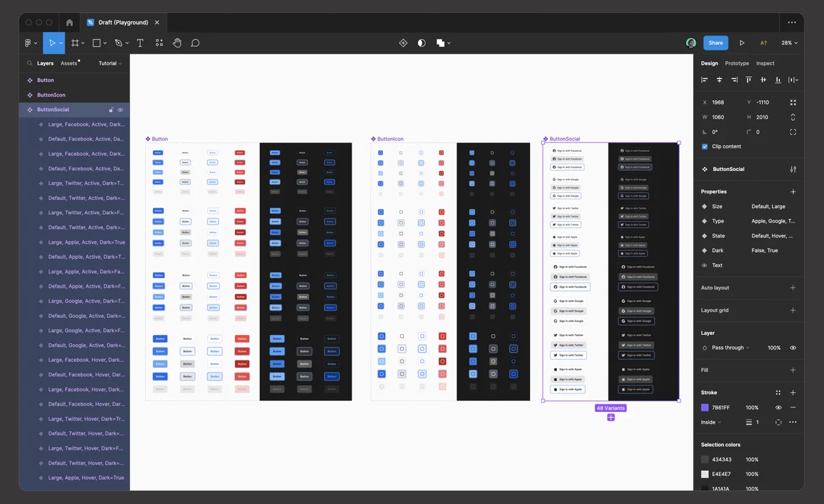
Task: Switch to the Layers tab
Action: pos(45,63)
